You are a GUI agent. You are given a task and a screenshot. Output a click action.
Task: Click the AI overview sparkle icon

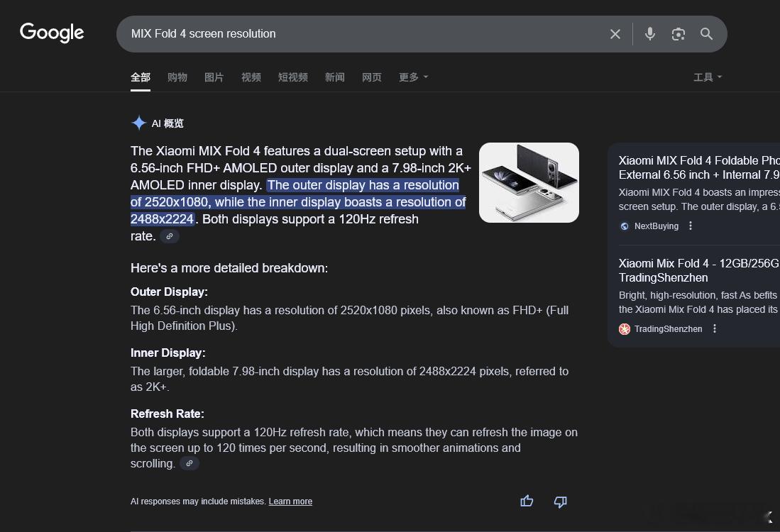pos(139,123)
